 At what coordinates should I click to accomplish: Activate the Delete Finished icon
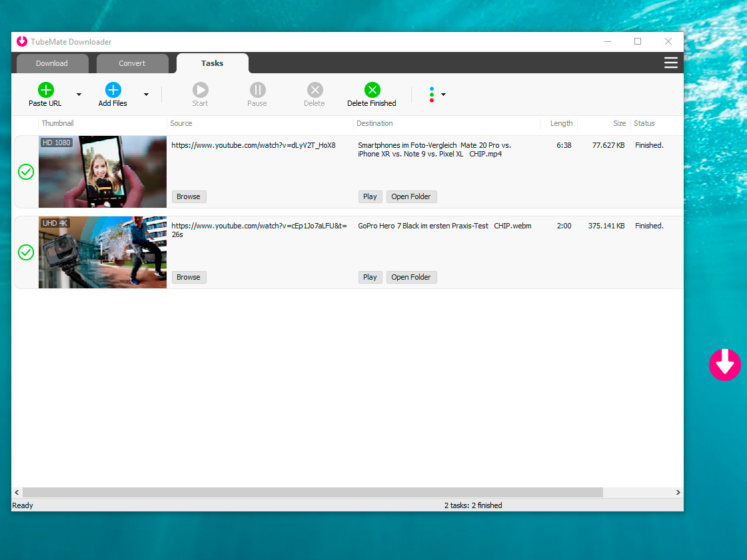pos(372,89)
